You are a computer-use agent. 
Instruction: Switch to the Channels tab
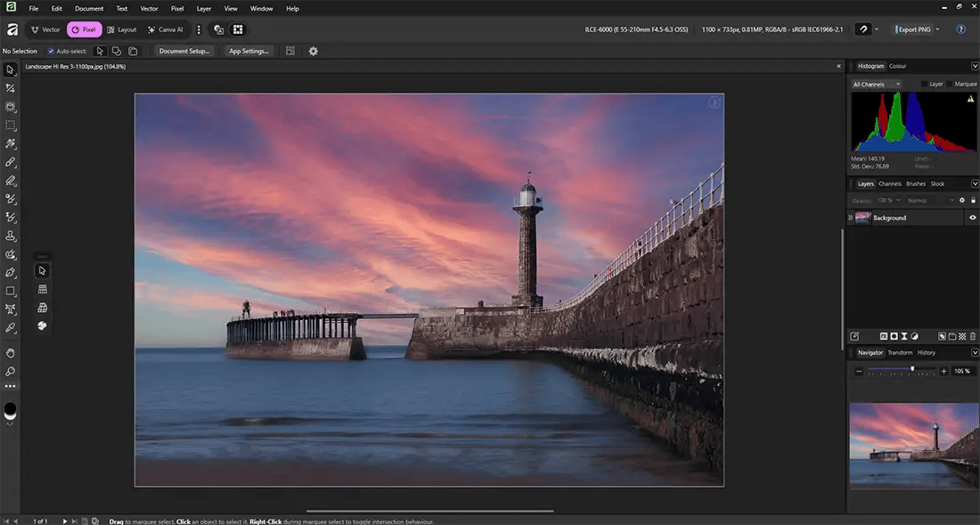pos(889,184)
